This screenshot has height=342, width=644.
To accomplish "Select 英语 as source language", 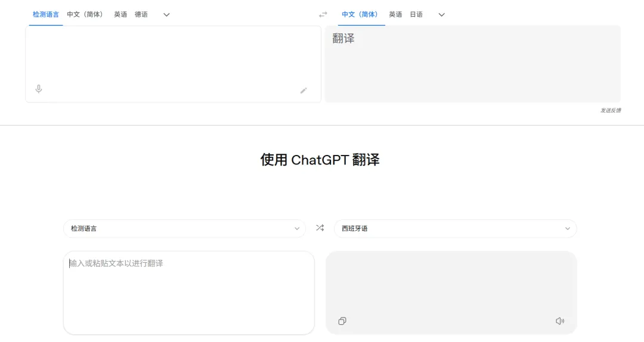I will pos(120,14).
